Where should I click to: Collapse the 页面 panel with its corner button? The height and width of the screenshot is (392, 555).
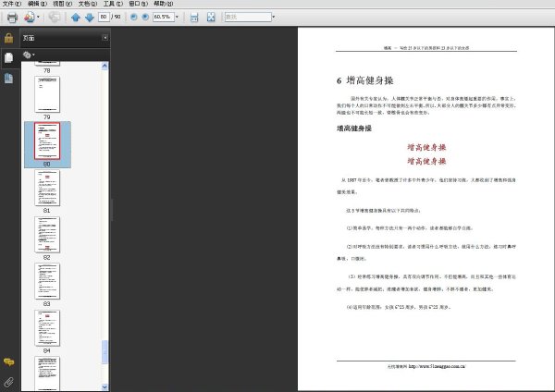coord(105,38)
